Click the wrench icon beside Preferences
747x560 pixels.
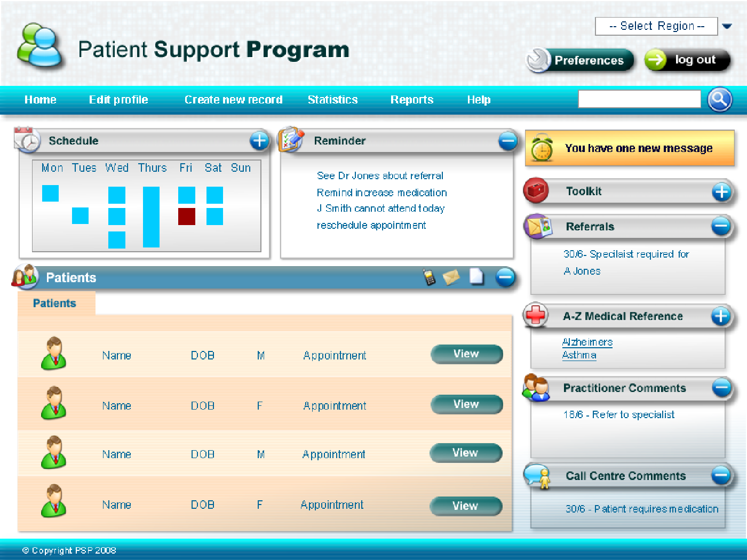538,60
